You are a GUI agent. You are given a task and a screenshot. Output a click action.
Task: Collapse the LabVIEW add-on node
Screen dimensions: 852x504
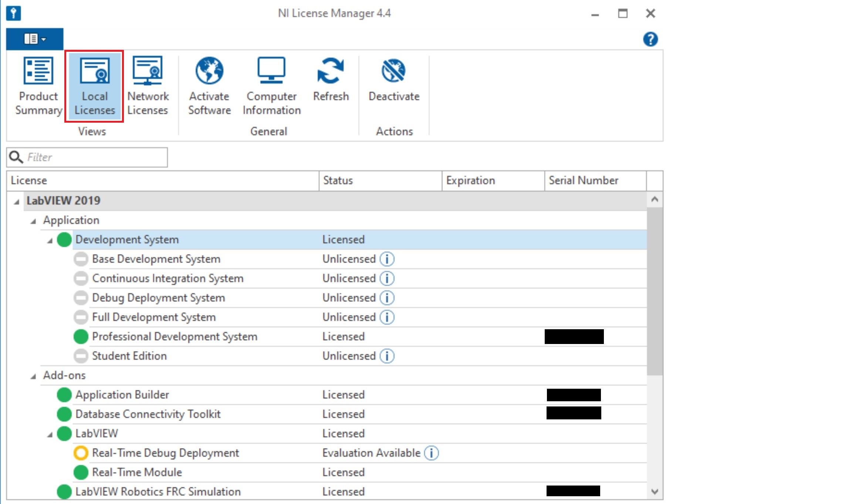click(x=50, y=435)
